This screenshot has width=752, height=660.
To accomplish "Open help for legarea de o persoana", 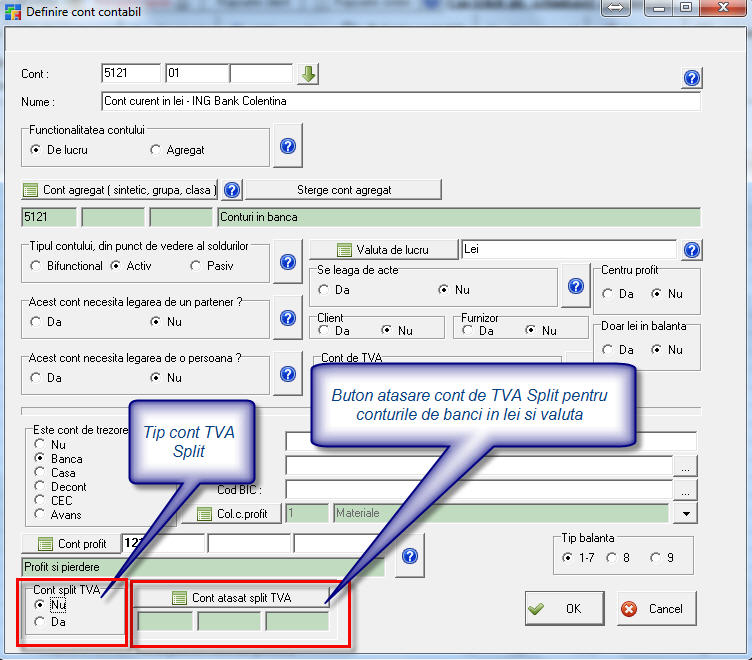I will point(288,374).
